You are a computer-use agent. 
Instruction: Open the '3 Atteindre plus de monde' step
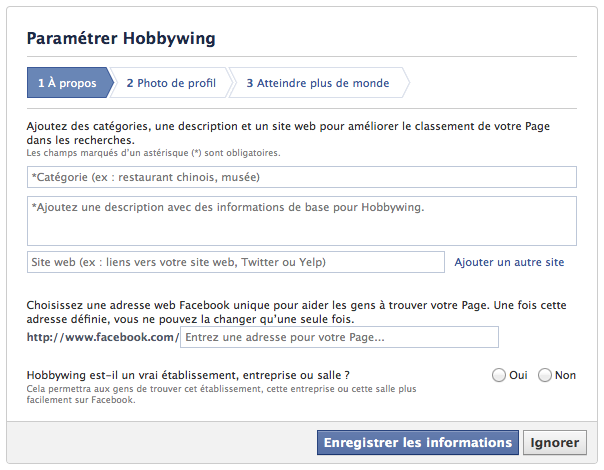pos(318,83)
